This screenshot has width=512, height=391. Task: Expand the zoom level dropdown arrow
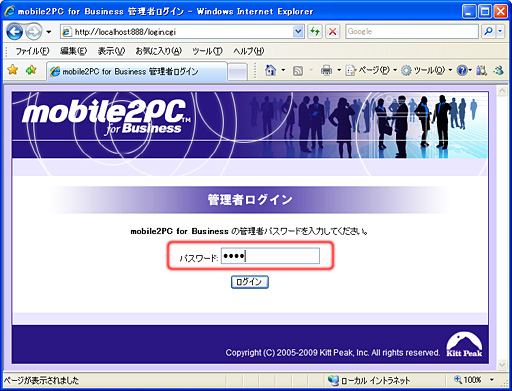point(492,380)
